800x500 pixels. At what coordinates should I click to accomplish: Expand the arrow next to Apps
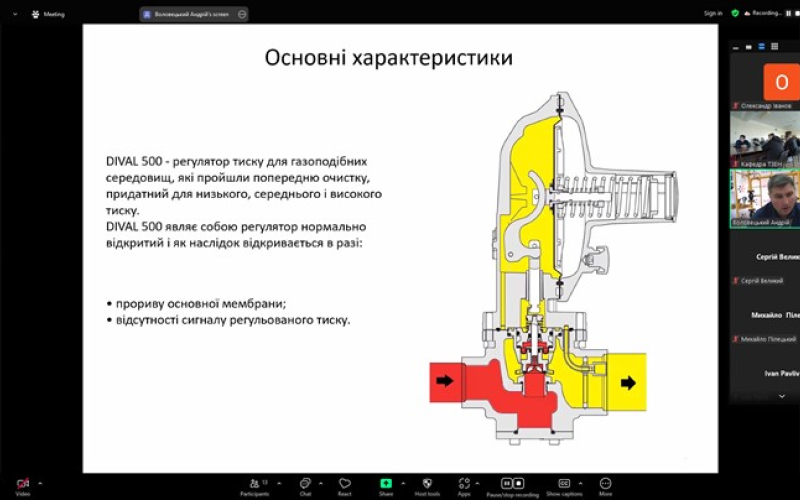[478, 483]
